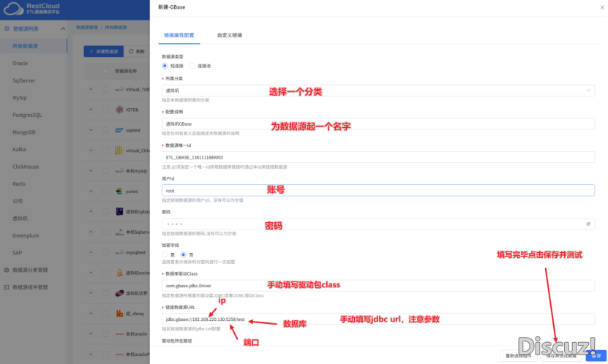Select 否 for 加密字段
This screenshot has height=364, width=608.
click(x=184, y=254)
